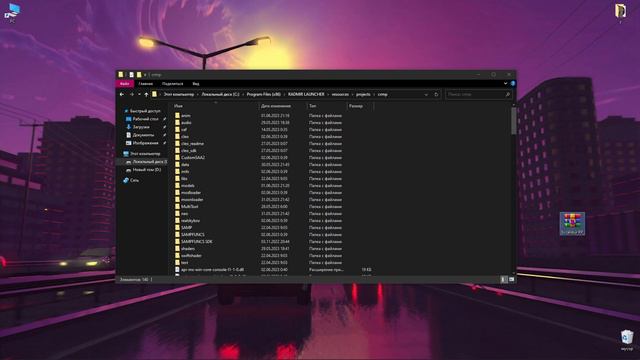Select Этот компьютер in the navigation pane

[145, 154]
